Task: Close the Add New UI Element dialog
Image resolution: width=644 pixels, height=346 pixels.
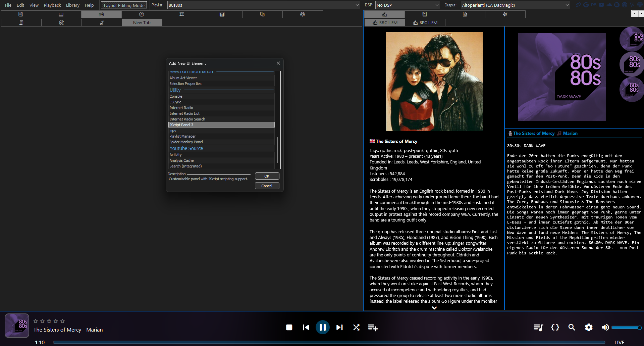Action: [278, 63]
